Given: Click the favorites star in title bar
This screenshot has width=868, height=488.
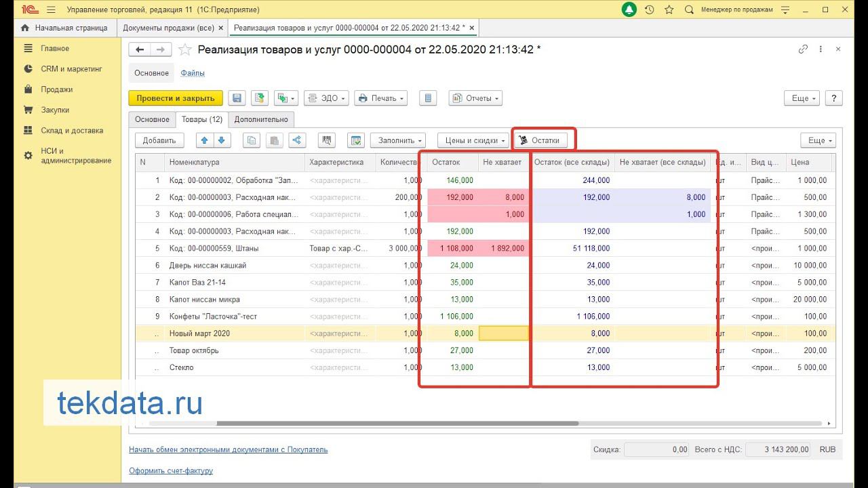Looking at the screenshot, I should pos(669,9).
